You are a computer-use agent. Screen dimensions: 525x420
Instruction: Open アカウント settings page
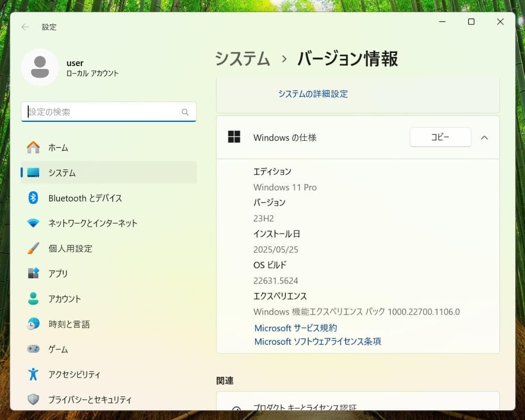click(x=108, y=299)
